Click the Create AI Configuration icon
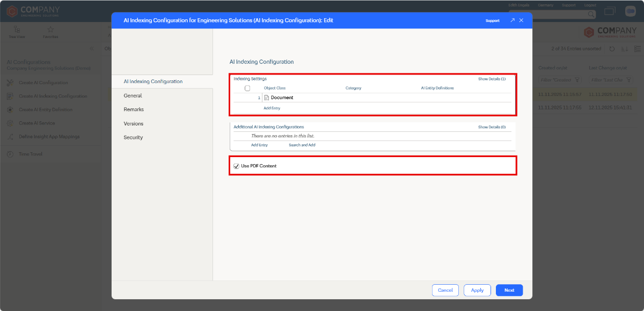The width and height of the screenshot is (644, 311). (10, 83)
